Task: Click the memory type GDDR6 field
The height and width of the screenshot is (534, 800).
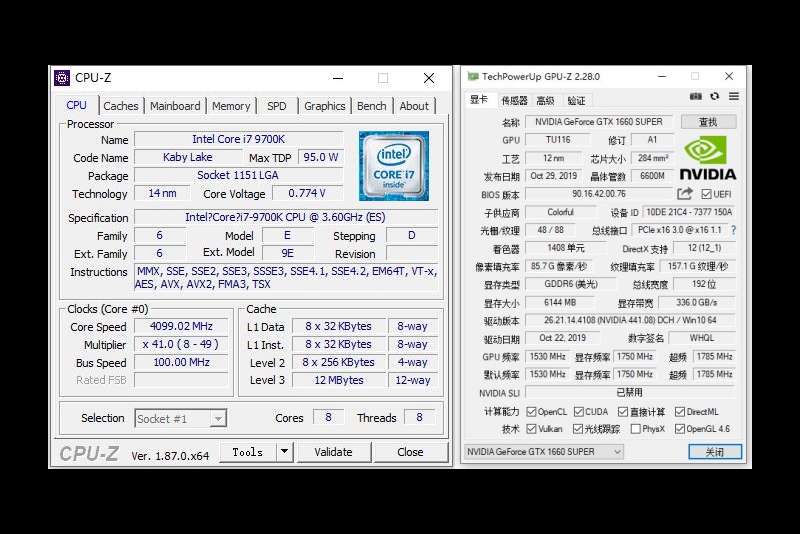Action: pos(571,284)
